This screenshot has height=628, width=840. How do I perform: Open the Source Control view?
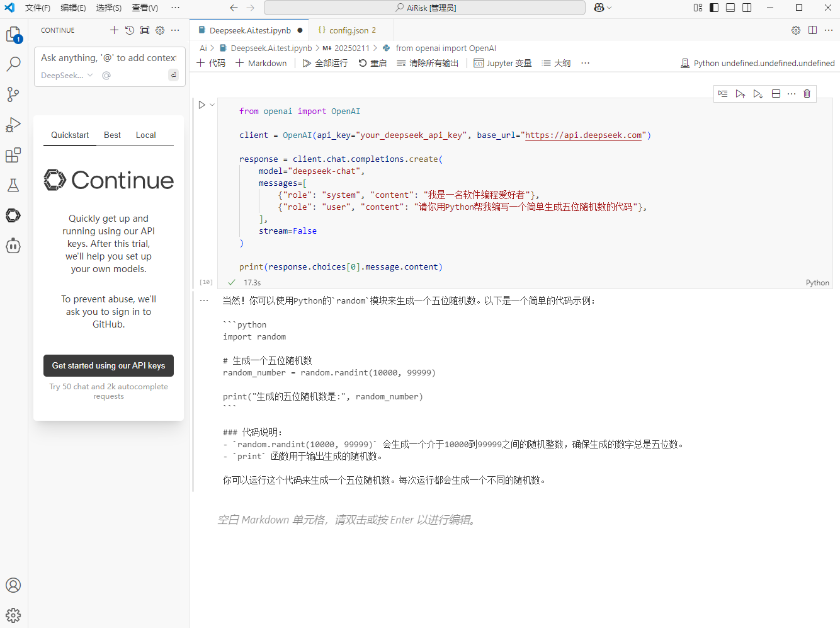click(x=13, y=94)
